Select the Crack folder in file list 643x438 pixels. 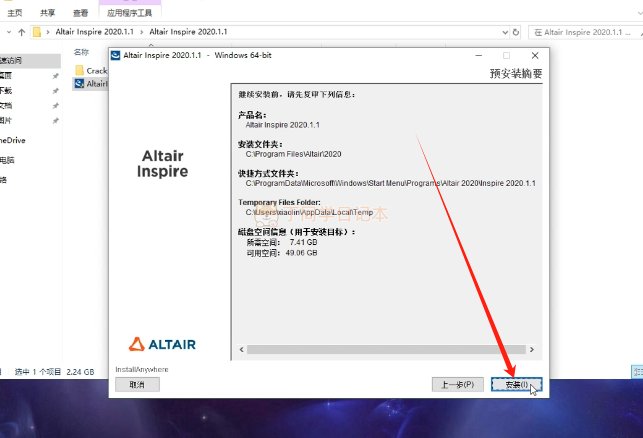pyautogui.click(x=91, y=71)
